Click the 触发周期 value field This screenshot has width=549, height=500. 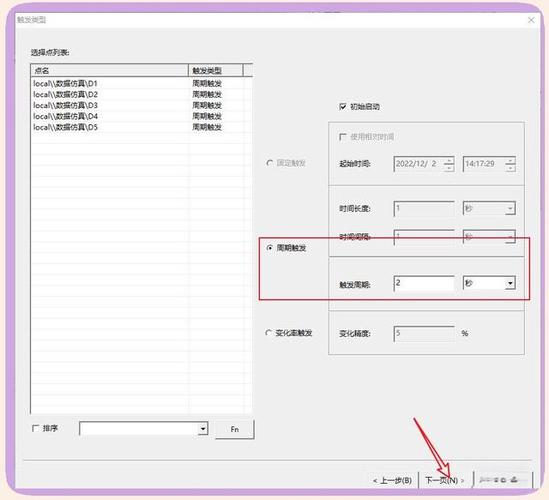[x=424, y=283]
